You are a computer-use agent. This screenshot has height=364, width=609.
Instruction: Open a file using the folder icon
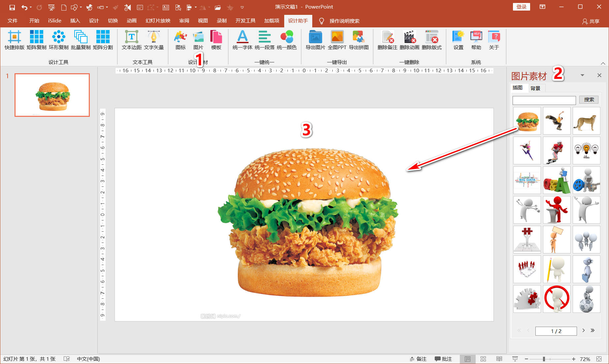[x=218, y=7]
